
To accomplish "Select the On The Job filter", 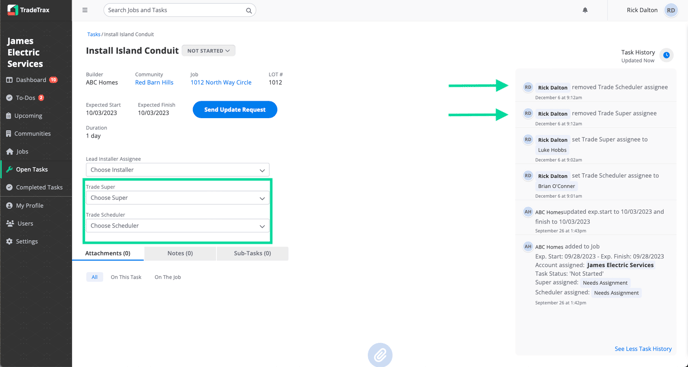I will pyautogui.click(x=168, y=277).
